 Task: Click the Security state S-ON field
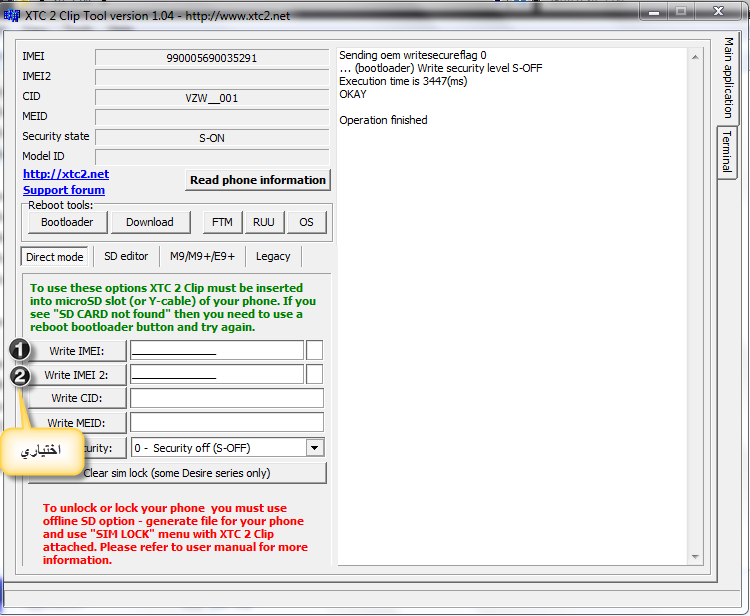212,138
